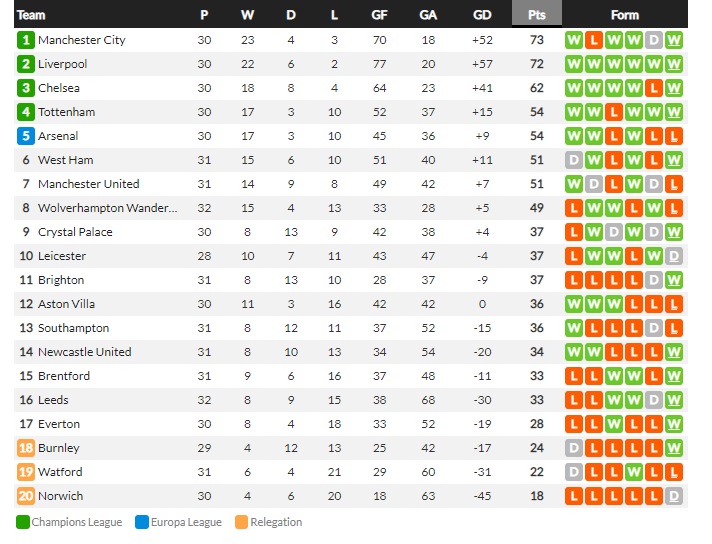Open the Crystal Palace team link
This screenshot has height=544, width=712.
pos(75,232)
